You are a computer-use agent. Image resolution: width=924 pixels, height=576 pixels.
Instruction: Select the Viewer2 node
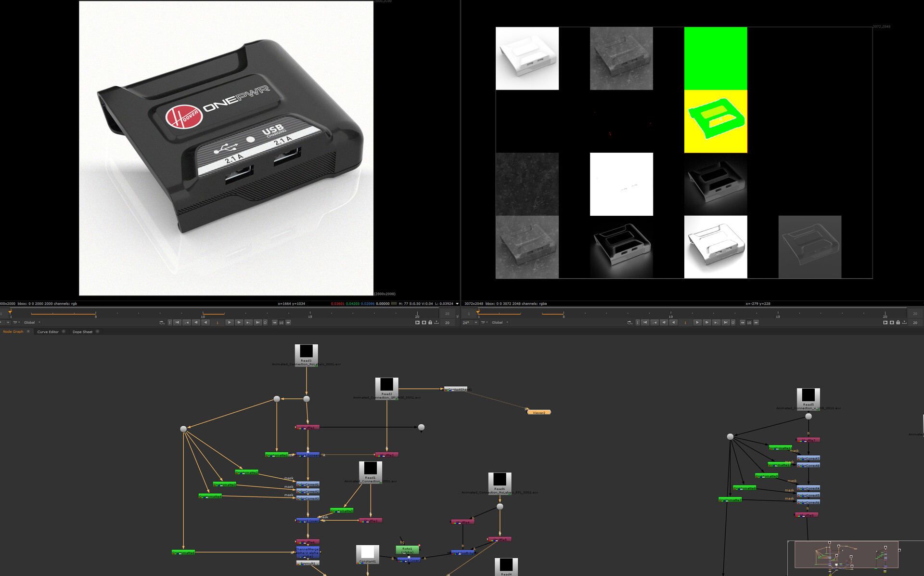539,412
